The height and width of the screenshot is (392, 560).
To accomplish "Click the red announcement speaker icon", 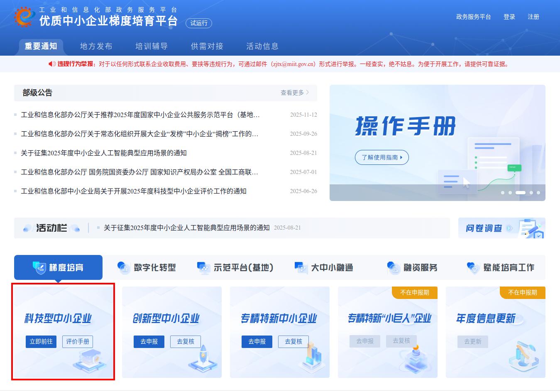I will point(52,64).
